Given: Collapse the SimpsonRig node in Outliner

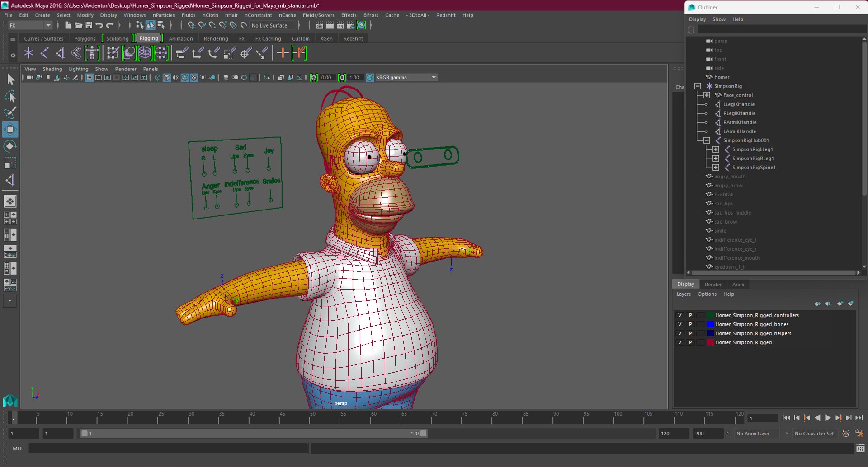Looking at the screenshot, I should point(698,86).
